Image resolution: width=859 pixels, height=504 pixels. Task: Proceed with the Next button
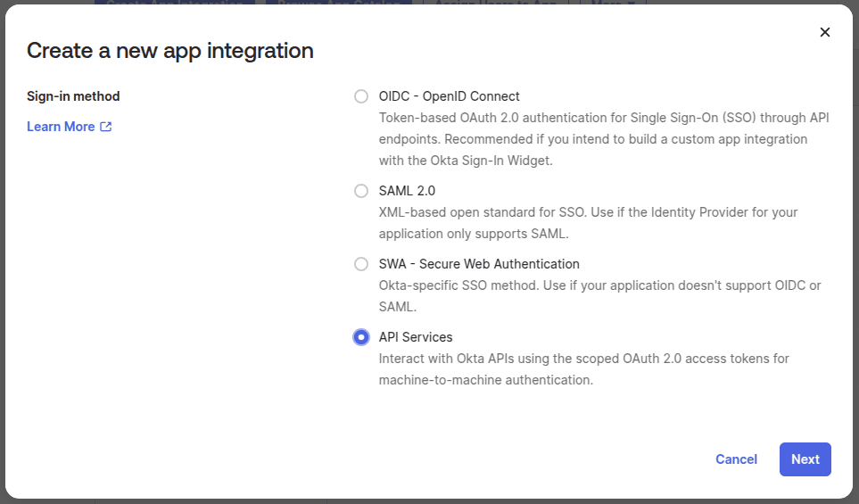coord(805,459)
